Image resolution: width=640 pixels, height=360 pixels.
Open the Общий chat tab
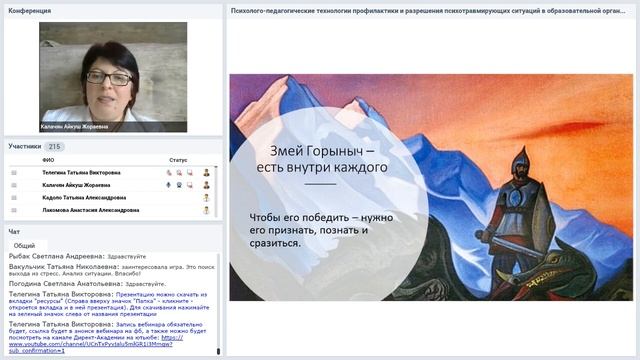24,246
